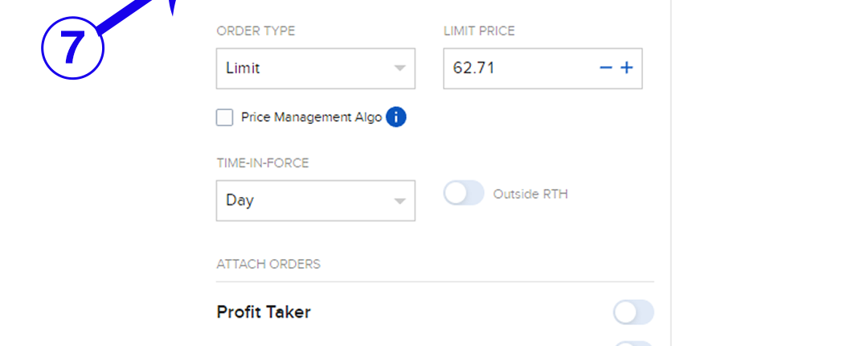This screenshot has width=868, height=346.
Task: Click the ATTACH ORDERS section header
Action: (268, 264)
